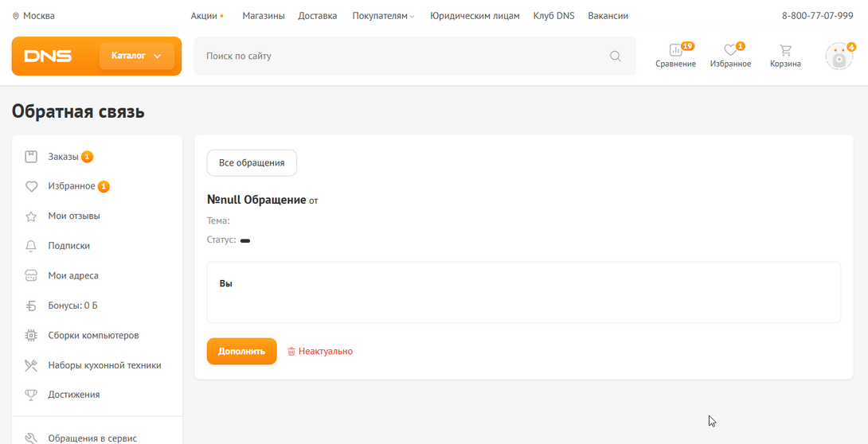The height and width of the screenshot is (444, 868).
Task: Click the search magnifier icon
Action: 615,56
